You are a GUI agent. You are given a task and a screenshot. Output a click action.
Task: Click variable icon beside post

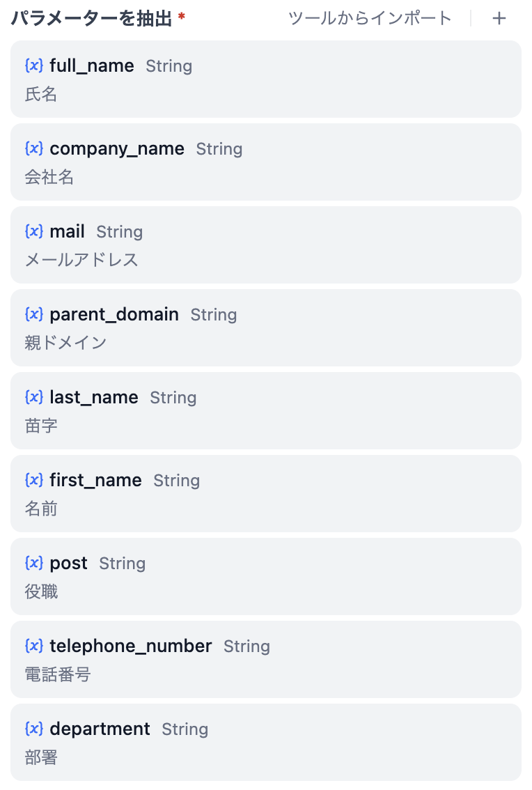34,563
